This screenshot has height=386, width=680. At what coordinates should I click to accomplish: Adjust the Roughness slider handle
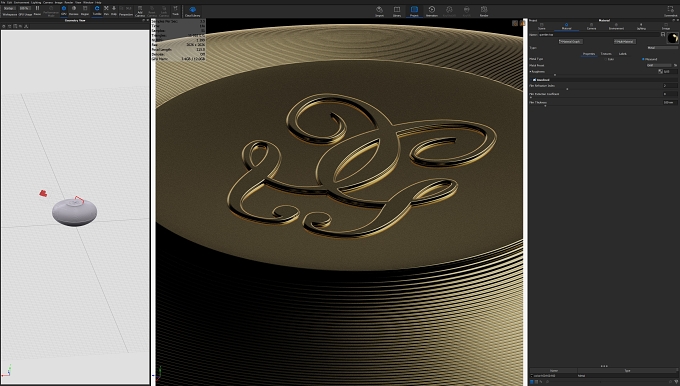tap(555, 75)
